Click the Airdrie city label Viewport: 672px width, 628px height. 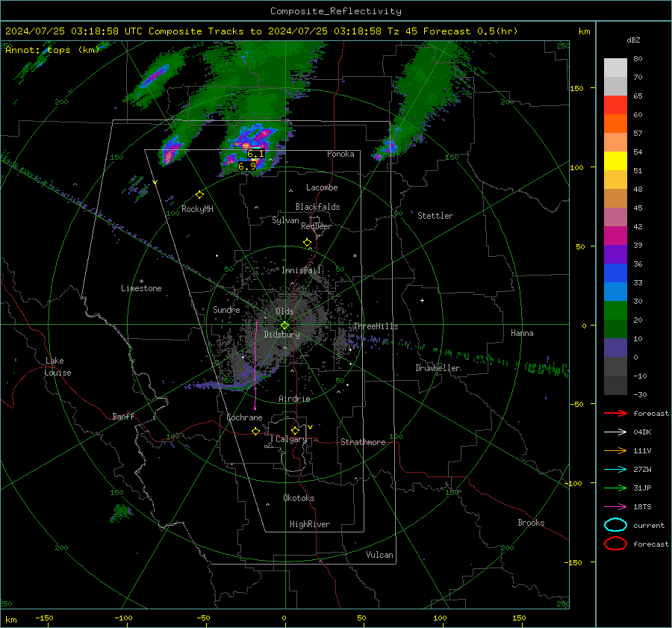click(294, 399)
